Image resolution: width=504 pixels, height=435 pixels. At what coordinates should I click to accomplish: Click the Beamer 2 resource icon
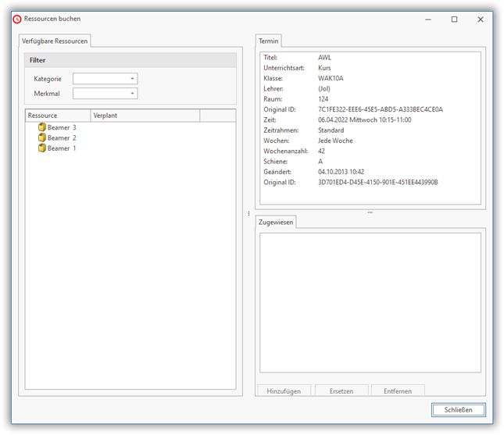(x=42, y=137)
